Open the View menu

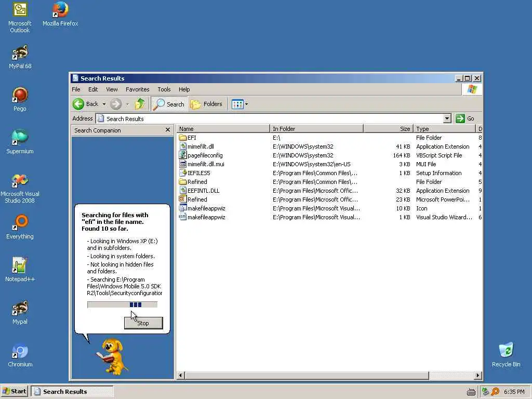coord(112,89)
